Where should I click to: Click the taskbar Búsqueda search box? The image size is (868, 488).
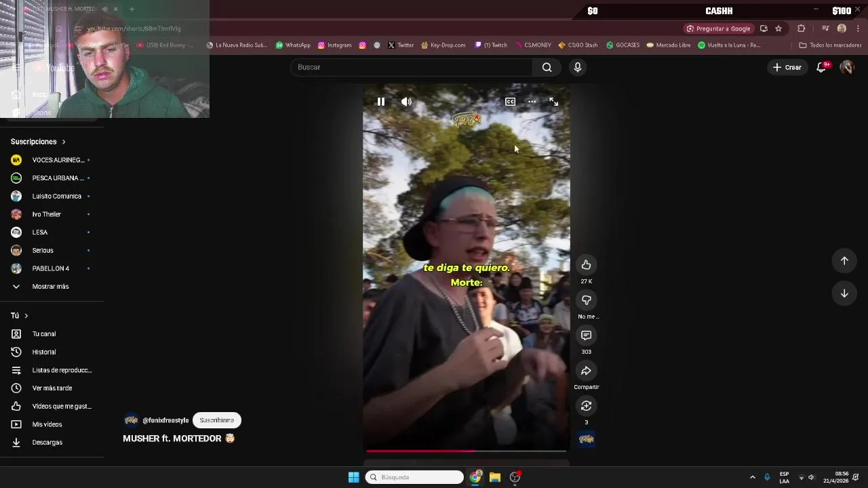[414, 477]
